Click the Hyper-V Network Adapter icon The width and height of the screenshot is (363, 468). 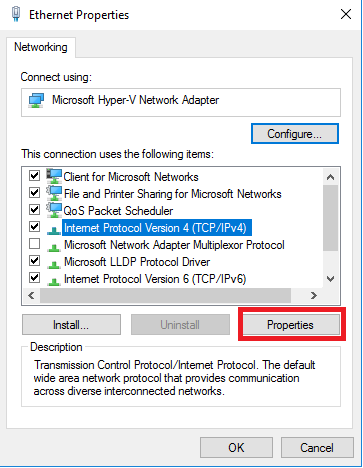[x=36, y=100]
